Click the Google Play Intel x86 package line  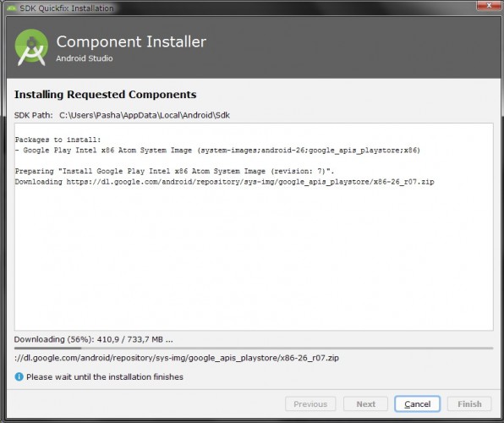point(217,151)
